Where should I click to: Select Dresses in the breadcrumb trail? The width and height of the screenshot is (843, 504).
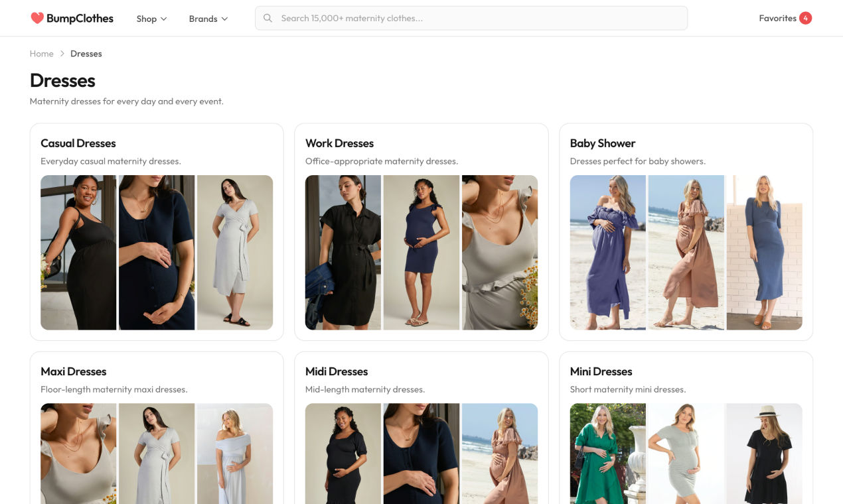(86, 53)
